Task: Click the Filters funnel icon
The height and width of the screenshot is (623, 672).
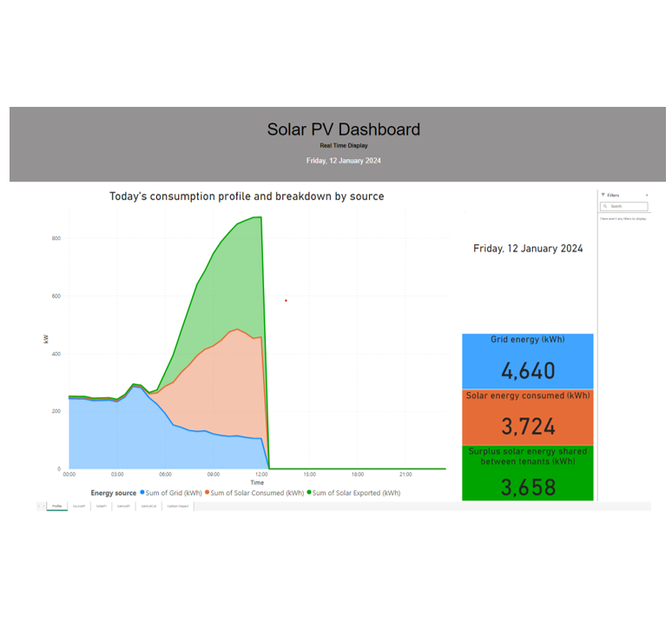Action: click(603, 196)
